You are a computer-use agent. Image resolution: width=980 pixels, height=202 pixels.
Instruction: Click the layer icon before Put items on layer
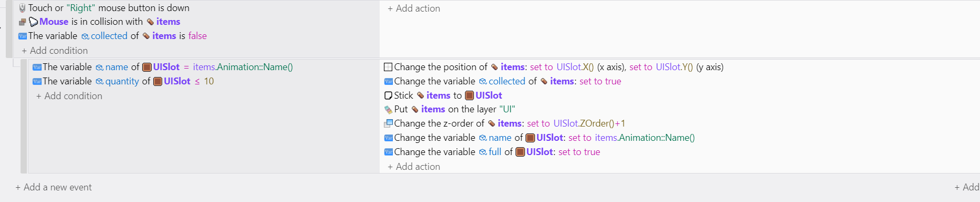(x=388, y=110)
